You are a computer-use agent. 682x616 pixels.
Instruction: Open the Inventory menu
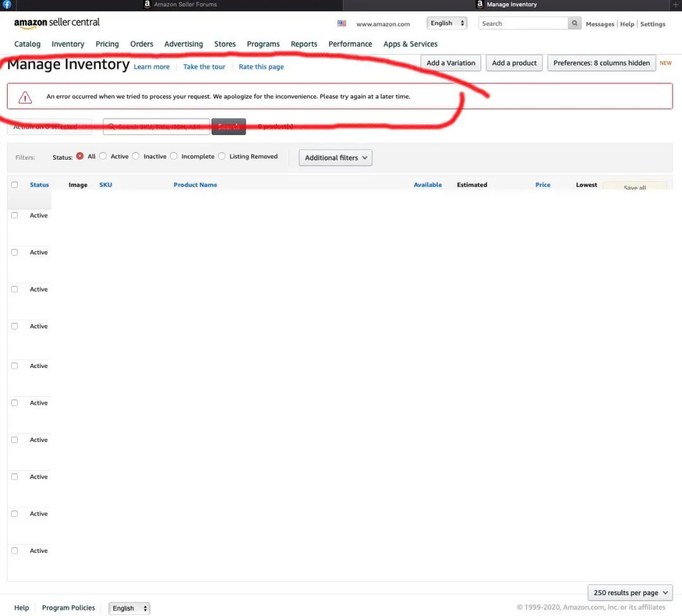coord(68,44)
